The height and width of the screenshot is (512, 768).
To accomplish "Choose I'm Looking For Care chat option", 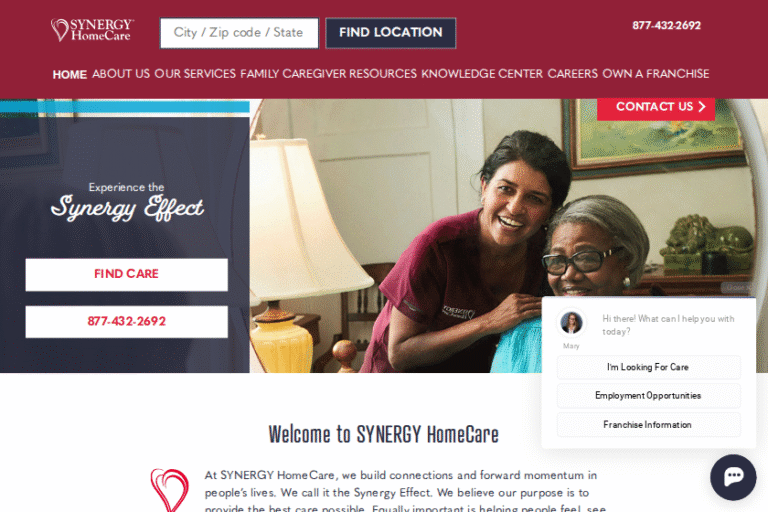I will [648, 367].
